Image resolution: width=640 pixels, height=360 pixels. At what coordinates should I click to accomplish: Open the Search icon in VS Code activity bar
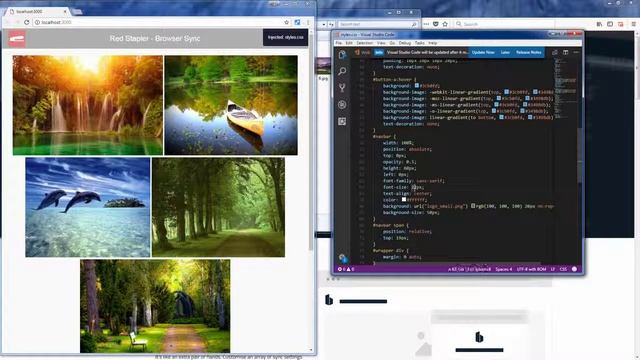(342, 71)
